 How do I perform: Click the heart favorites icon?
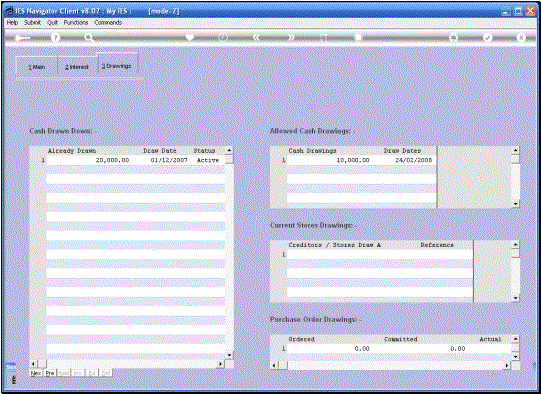(x=190, y=37)
